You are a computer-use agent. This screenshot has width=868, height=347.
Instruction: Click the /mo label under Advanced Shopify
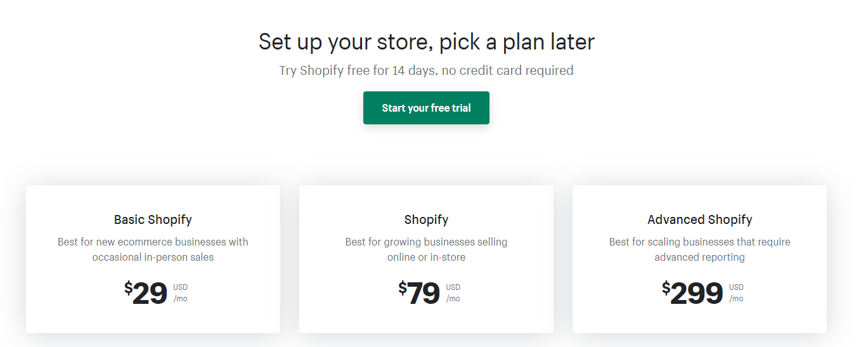point(736,299)
